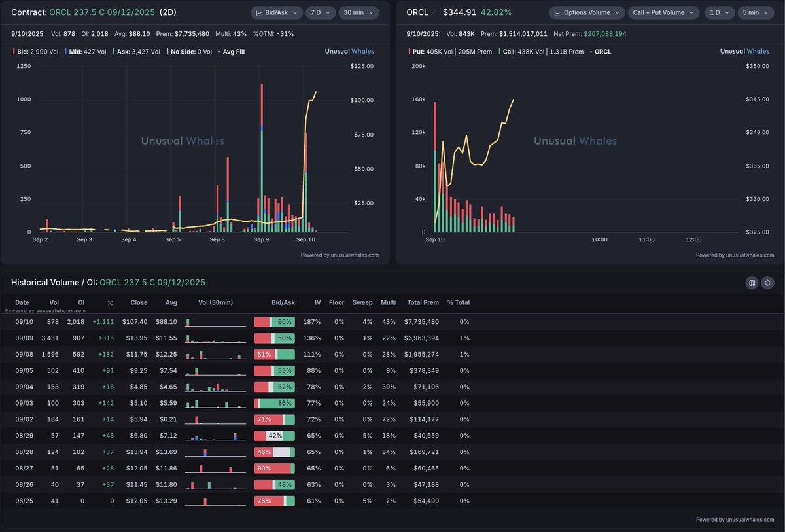Sort table by Close column header
This screenshot has width=785, height=532.
139,302
